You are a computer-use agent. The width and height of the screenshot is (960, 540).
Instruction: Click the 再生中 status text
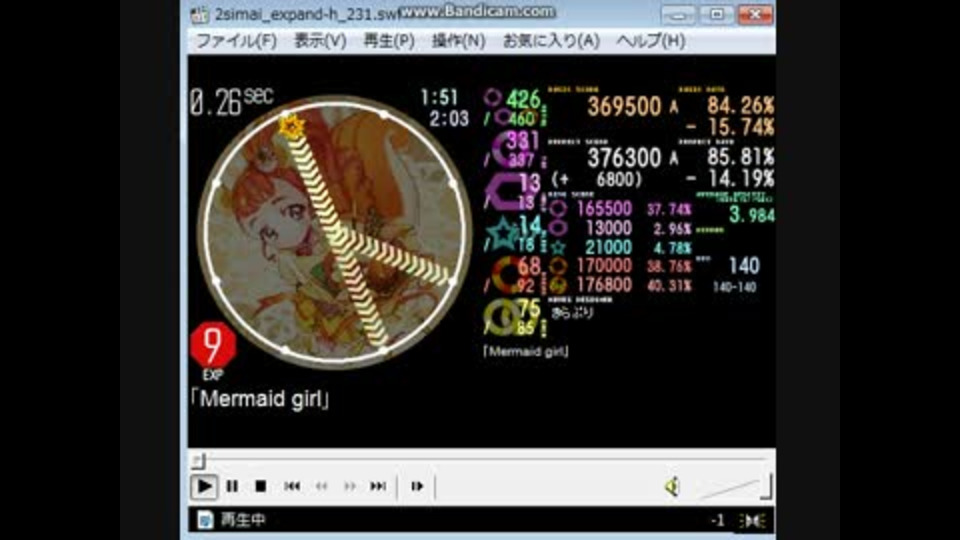click(x=243, y=520)
